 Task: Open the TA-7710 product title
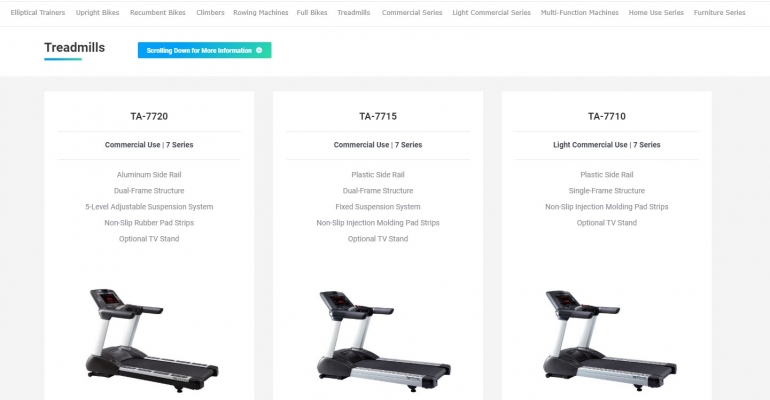[x=607, y=116]
